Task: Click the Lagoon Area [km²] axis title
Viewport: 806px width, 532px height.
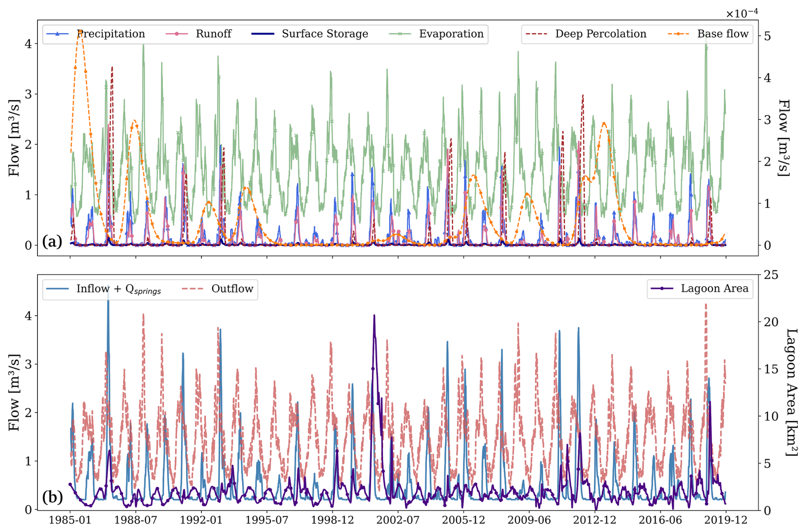Action: tap(791, 392)
